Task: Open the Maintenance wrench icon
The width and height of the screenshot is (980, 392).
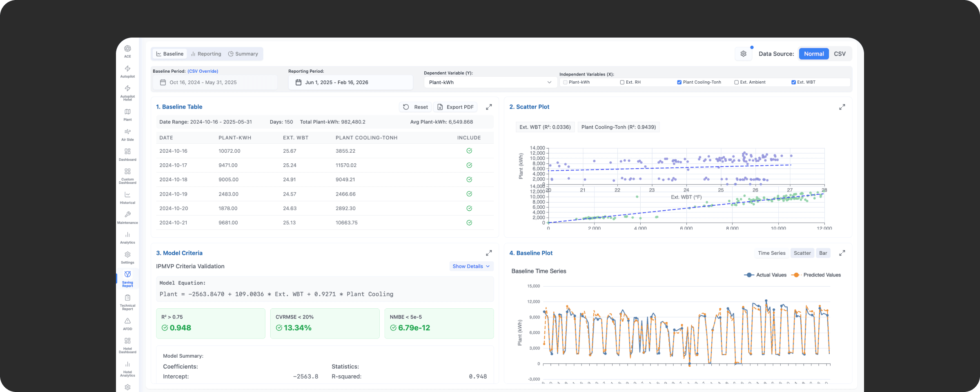Action: [x=127, y=215]
